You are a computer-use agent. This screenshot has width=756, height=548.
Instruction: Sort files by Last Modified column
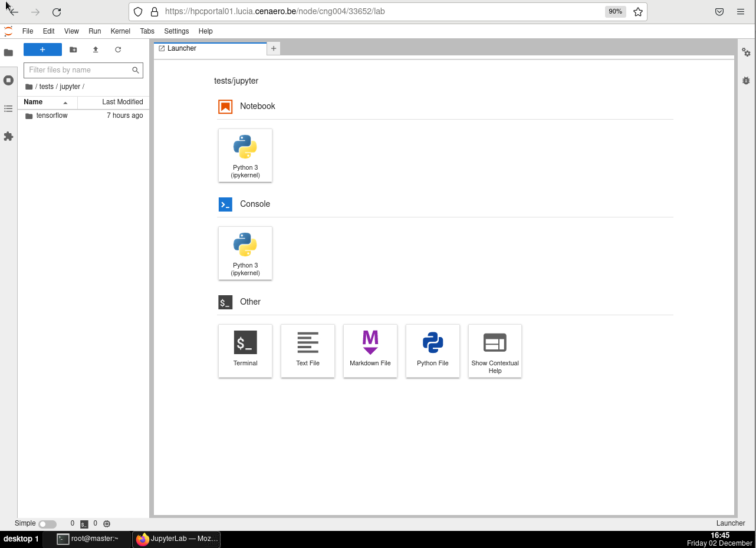[x=113, y=102]
